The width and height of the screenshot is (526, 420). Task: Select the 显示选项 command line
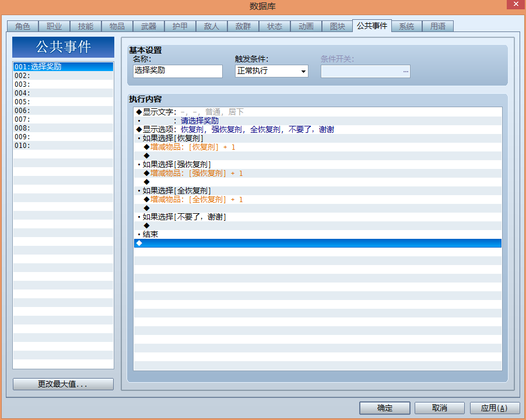[x=318, y=129]
